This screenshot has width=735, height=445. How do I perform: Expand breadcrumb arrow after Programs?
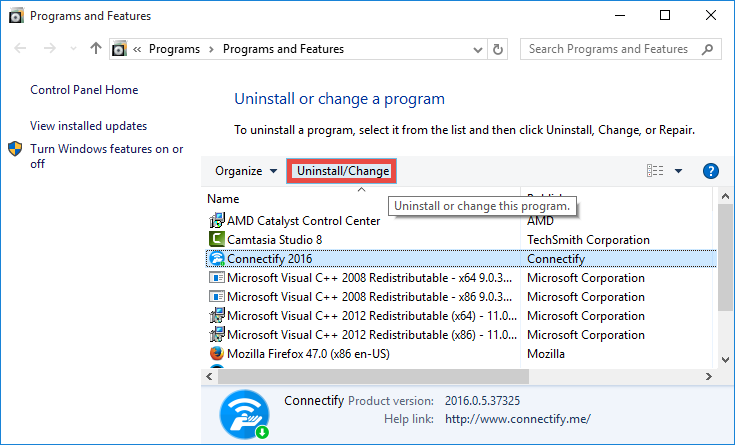211,49
